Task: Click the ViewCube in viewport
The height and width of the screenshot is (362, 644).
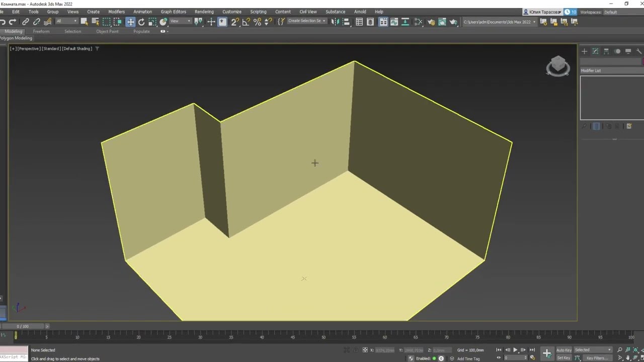Action: pyautogui.click(x=557, y=66)
